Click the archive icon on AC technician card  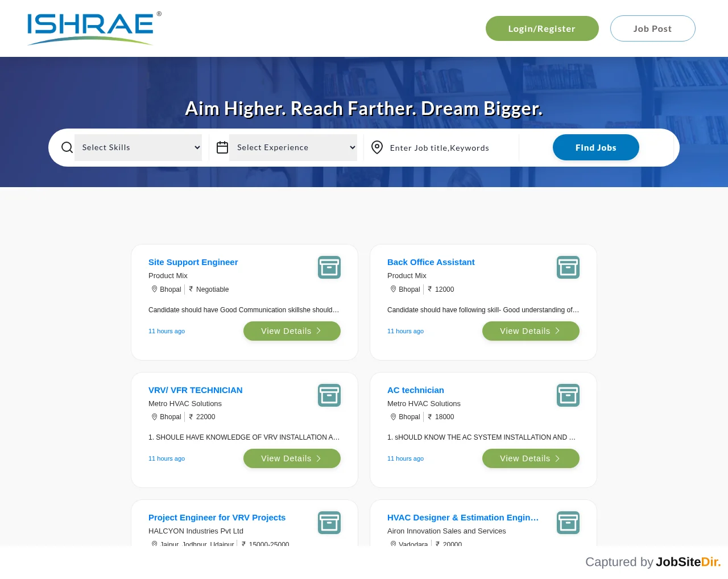(x=568, y=395)
